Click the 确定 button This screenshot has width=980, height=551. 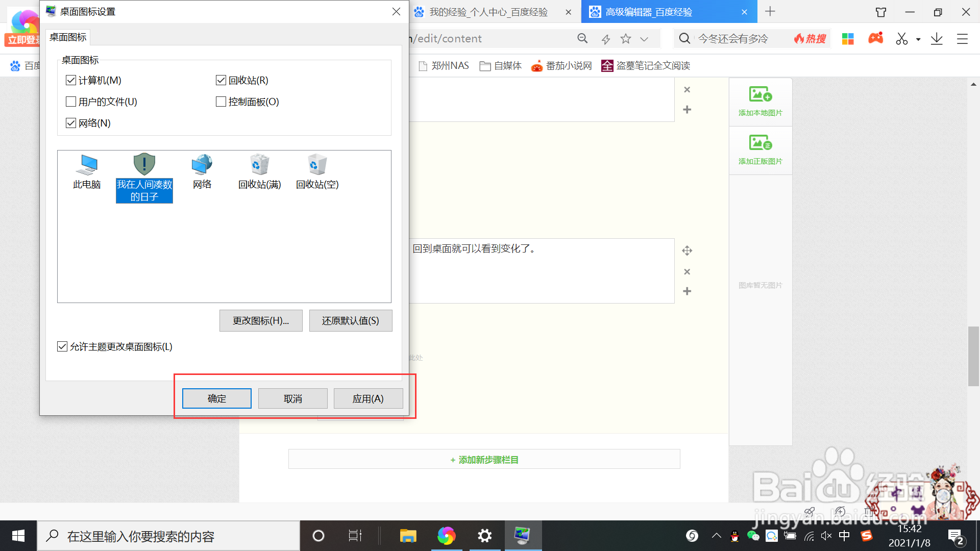[x=216, y=398]
